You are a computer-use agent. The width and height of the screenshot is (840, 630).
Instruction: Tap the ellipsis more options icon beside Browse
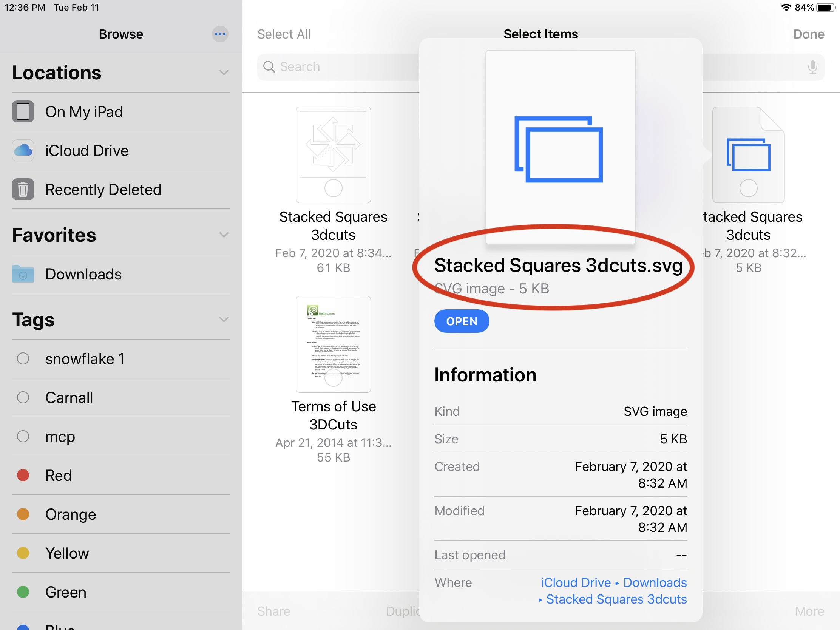(x=220, y=34)
